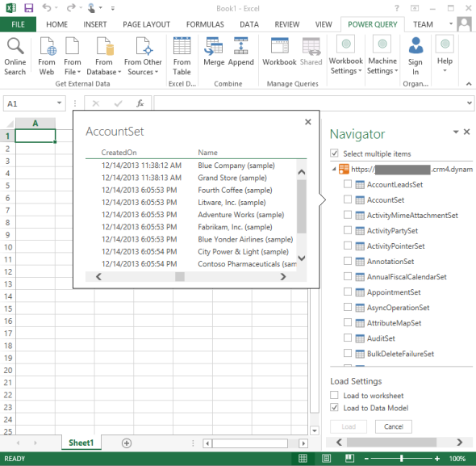The width and height of the screenshot is (476, 466).
Task: Open the From Database menu
Action: click(104, 56)
